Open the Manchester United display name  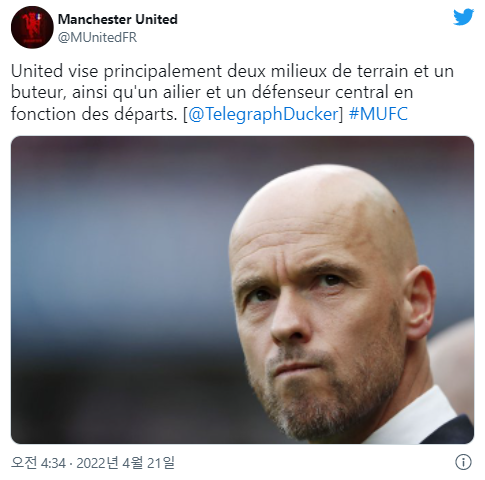pyautogui.click(x=118, y=19)
